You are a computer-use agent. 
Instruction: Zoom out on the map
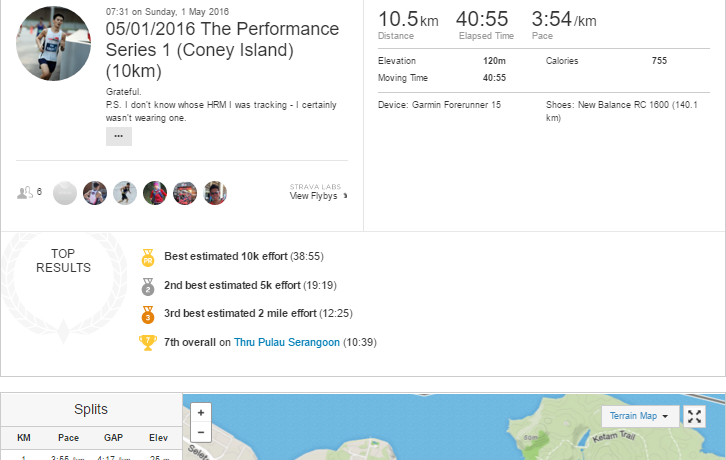(x=201, y=432)
